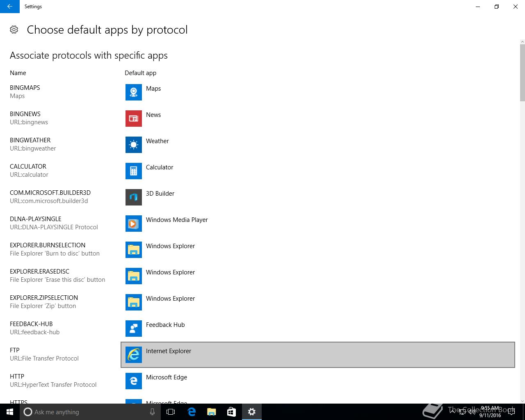Click Windows Explorer label for EXPLORER.BURNSELECTION
Viewport: 525px width, 420px height.
(x=170, y=246)
